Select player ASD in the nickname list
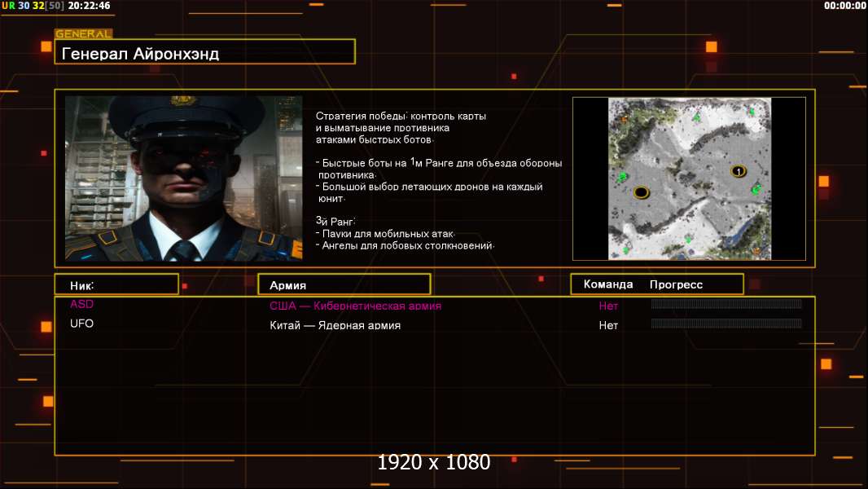868x489 pixels. [82, 304]
